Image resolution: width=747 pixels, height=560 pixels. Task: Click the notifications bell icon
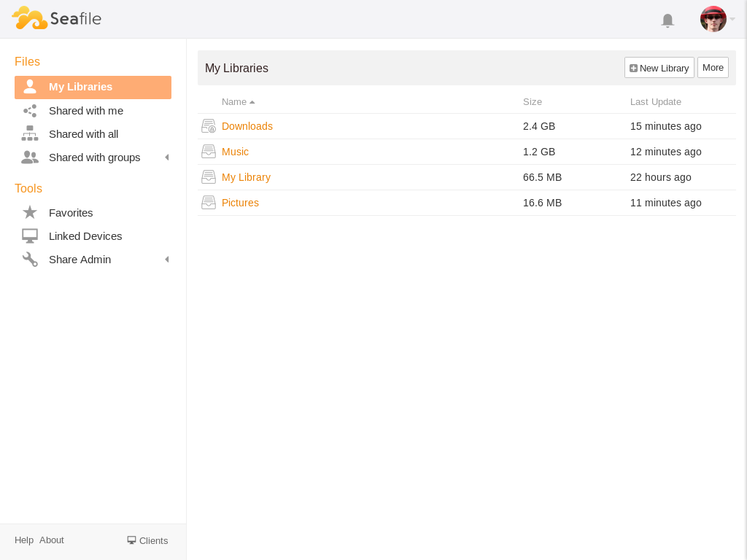667,20
